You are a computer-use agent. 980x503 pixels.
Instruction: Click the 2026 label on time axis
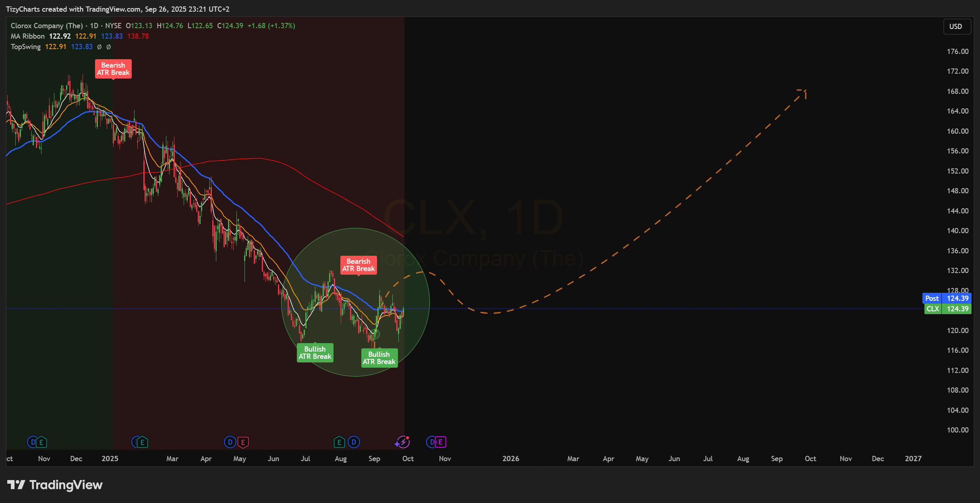511,459
